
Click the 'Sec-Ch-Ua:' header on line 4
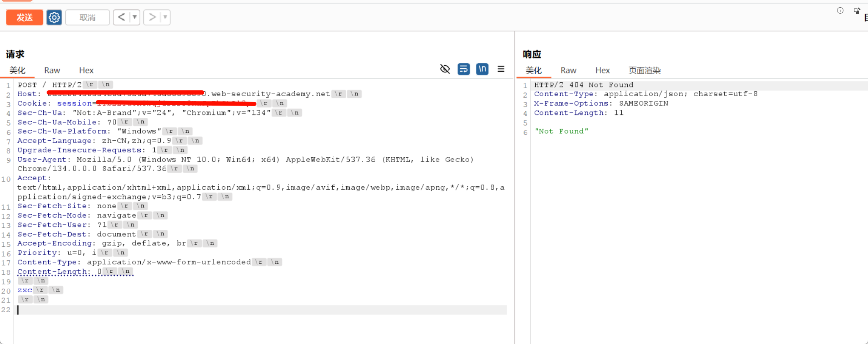[42, 113]
